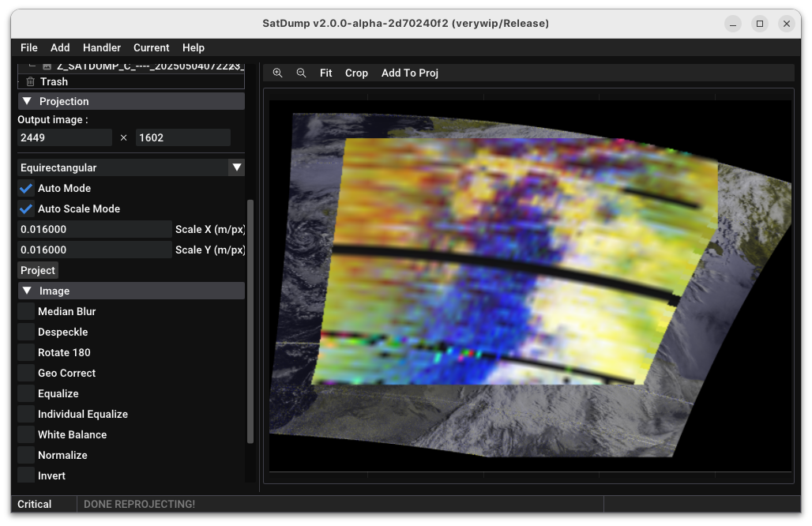Click Add To Proj in toolbar
This screenshot has height=526, width=812.
click(x=409, y=73)
